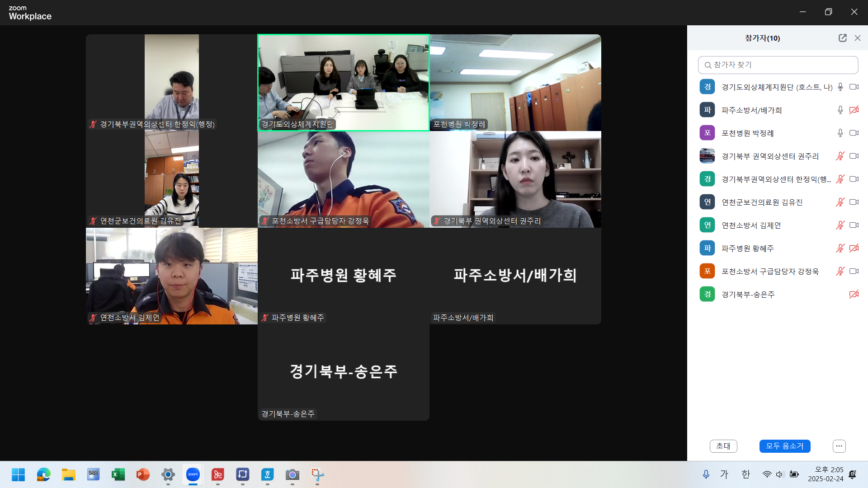Click mic icon for 포천병원 박정례
Screen dimensions: 868x488
[840, 133]
